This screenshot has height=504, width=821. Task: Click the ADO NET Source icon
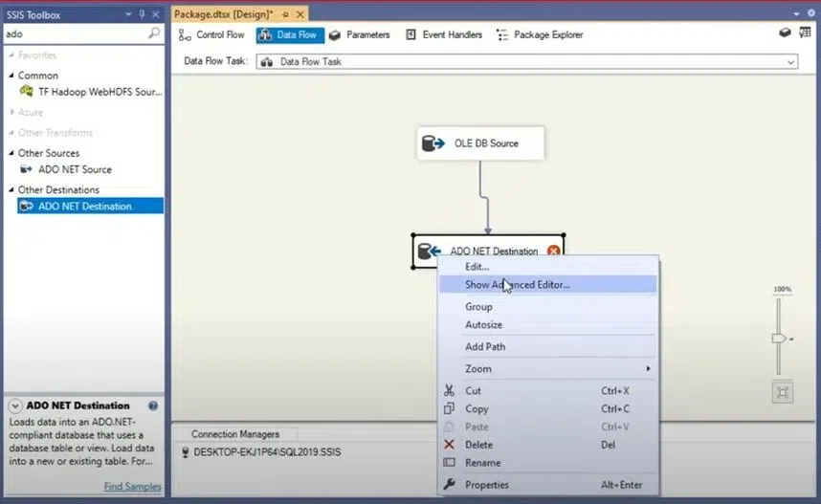[26, 169]
